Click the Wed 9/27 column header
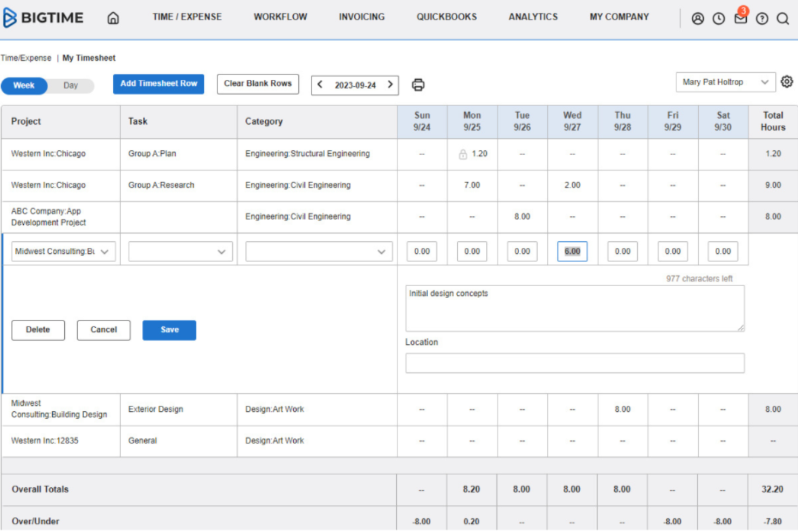 point(572,122)
